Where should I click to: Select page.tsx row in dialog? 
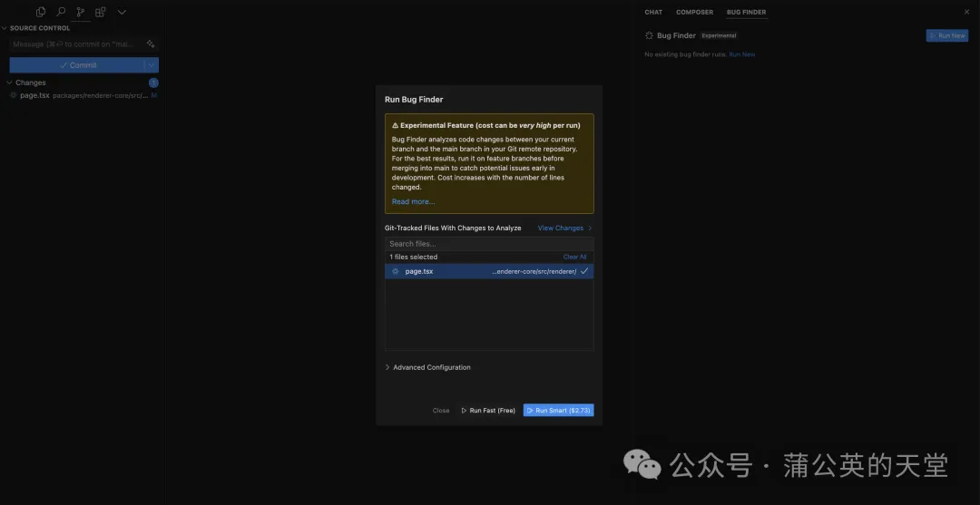[x=489, y=271]
